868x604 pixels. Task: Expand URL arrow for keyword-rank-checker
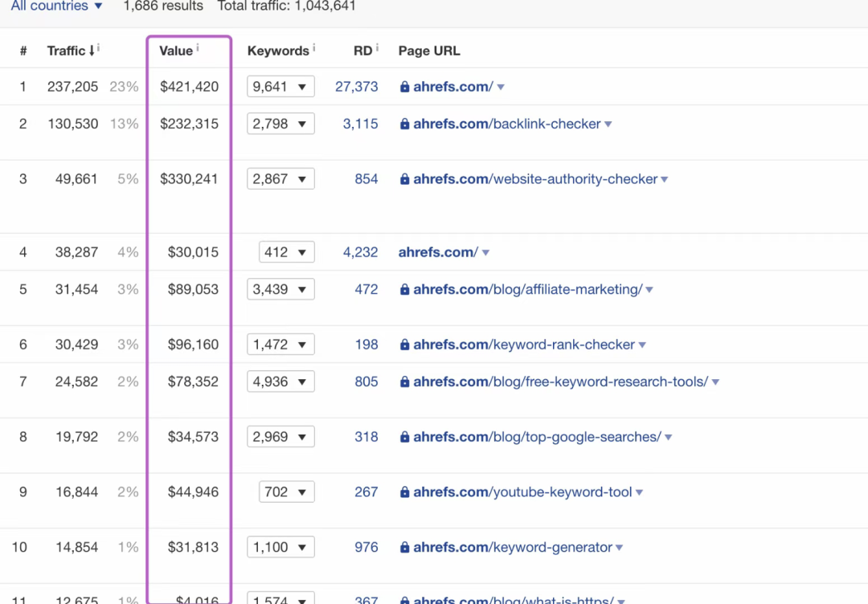[x=641, y=345]
